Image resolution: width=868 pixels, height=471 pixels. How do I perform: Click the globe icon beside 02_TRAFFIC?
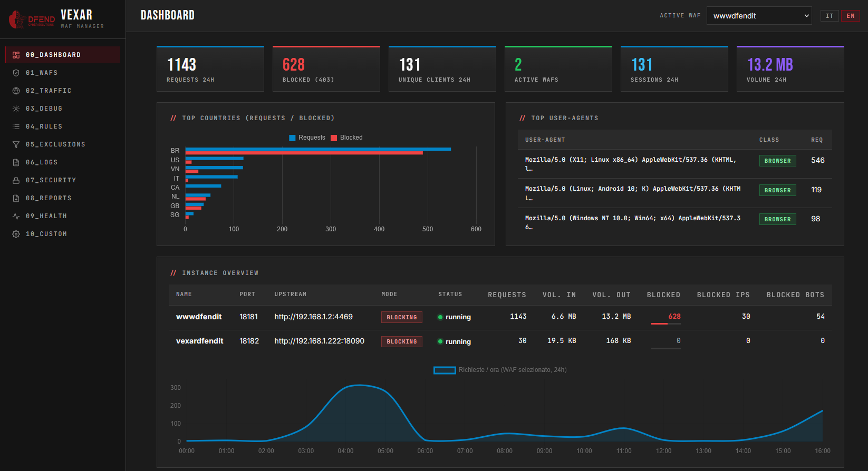tap(16, 91)
